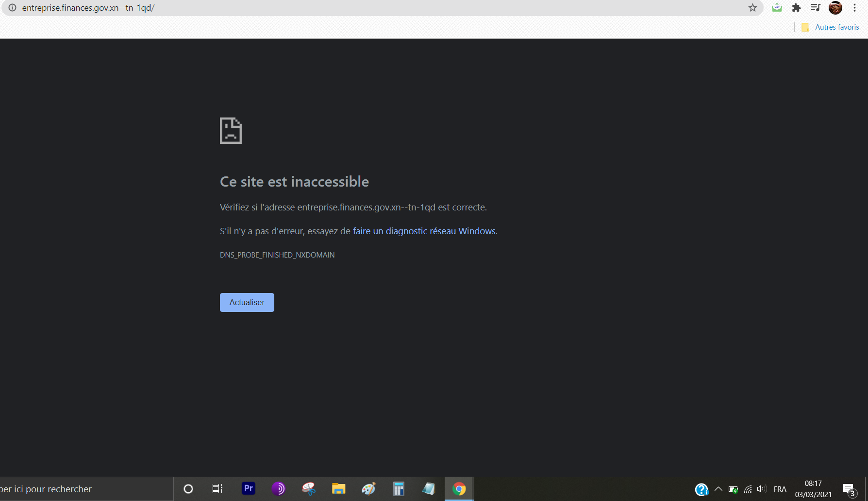Open the notification center with 3 alerts
Viewport: 868px width, 501px height.
pos(849,489)
